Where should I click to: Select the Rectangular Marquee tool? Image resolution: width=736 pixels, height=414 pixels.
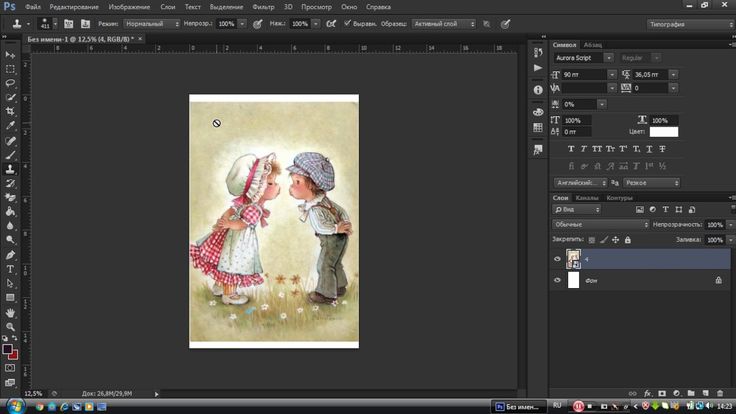click(x=10, y=69)
